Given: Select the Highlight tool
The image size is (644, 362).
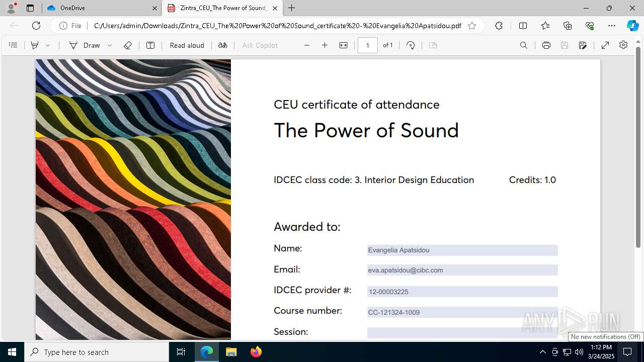Looking at the screenshot, I should pos(35,45).
